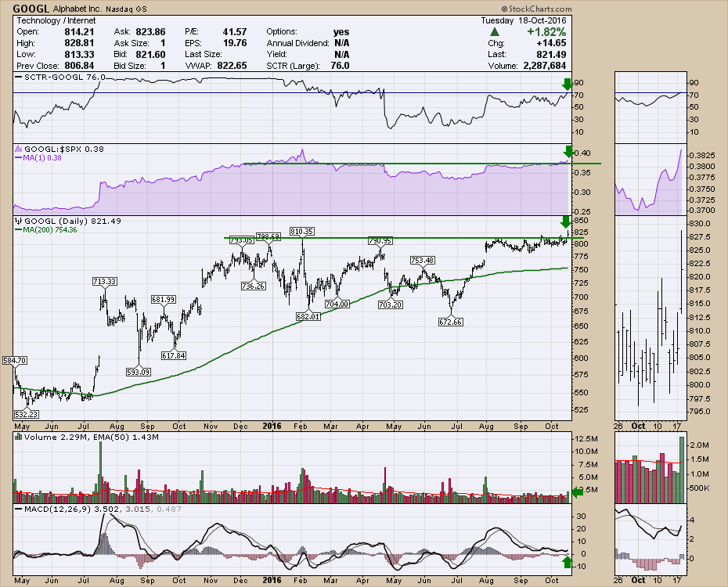Click the Volume figure 2,287,684
728x587 pixels.
click(x=545, y=66)
